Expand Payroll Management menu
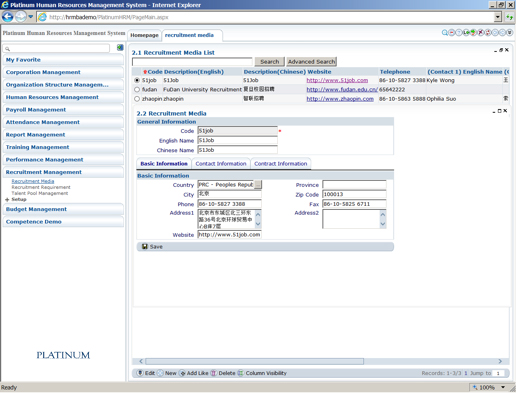516x393 pixels. pyautogui.click(x=63, y=110)
